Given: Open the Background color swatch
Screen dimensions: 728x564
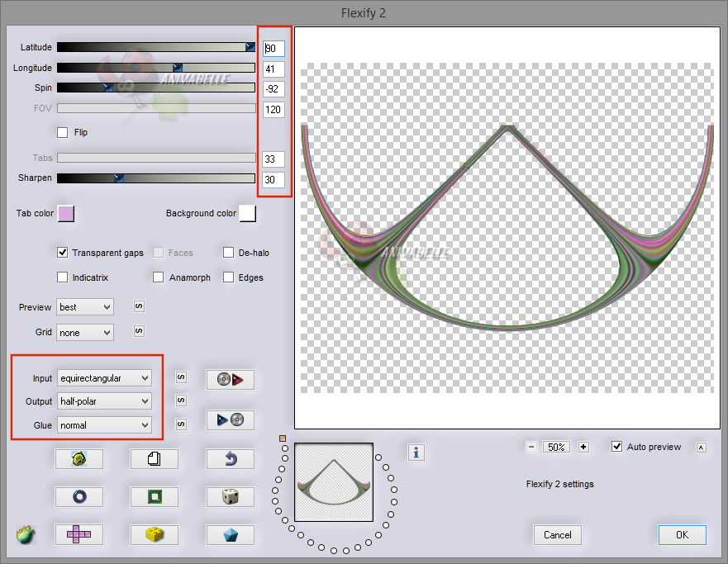Looking at the screenshot, I should point(247,214).
